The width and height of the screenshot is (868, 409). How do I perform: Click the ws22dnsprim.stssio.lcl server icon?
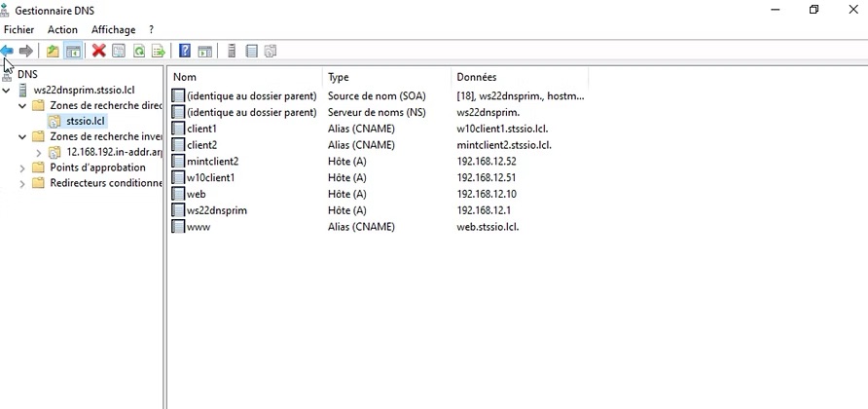pos(23,90)
